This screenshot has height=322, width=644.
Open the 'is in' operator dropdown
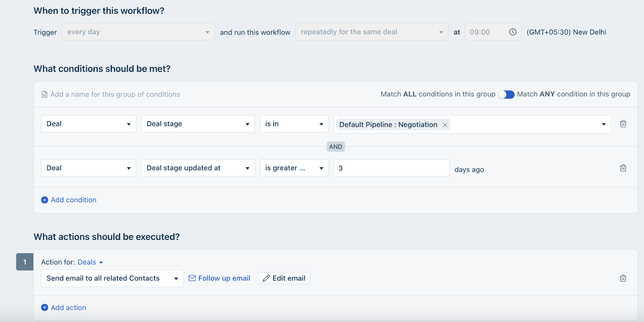294,124
